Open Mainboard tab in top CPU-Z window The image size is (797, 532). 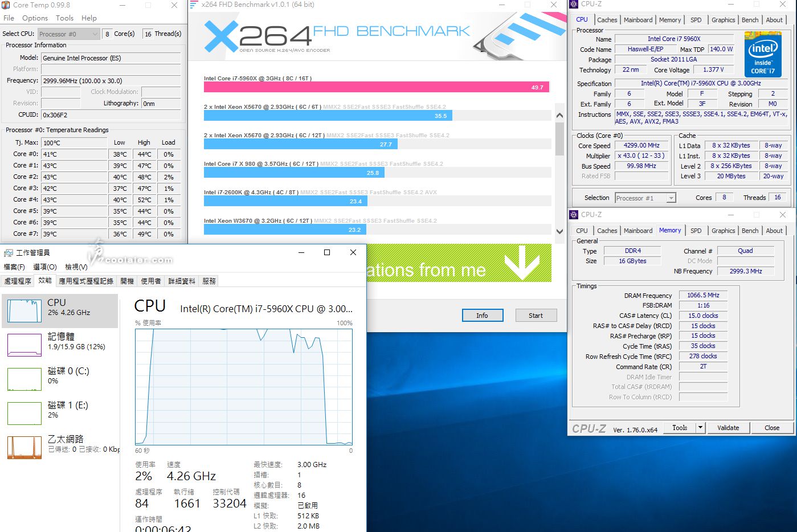[x=638, y=20]
